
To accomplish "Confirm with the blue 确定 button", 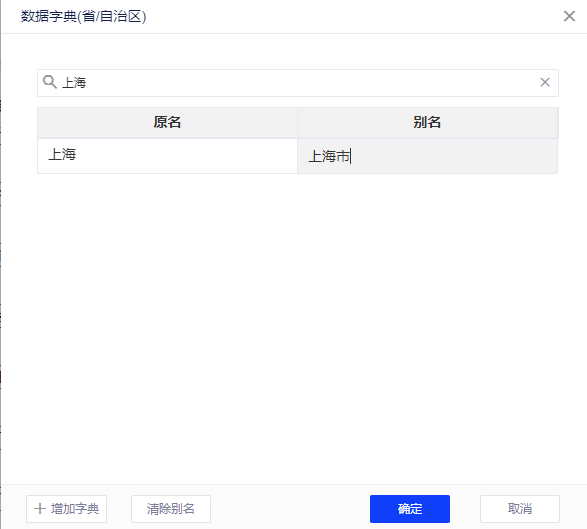I will click(410, 509).
